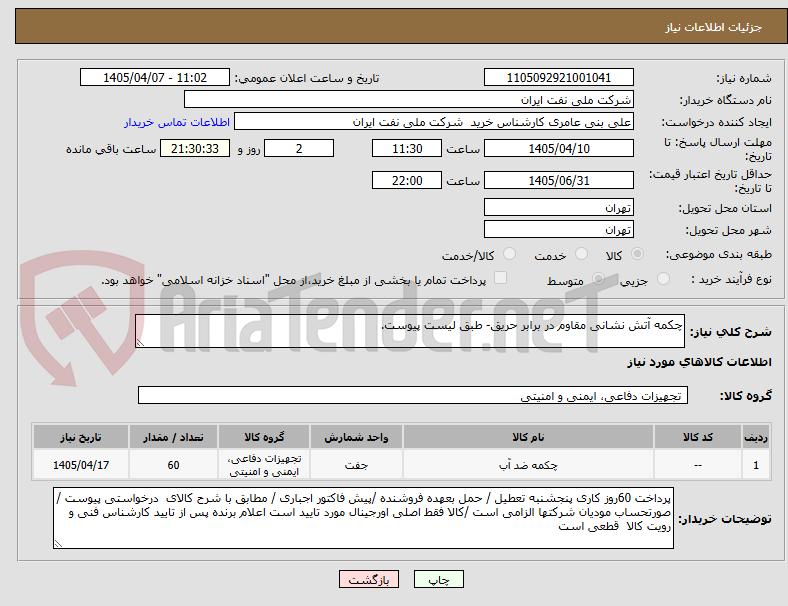Click the need date cell 1405/04/17

(81, 465)
